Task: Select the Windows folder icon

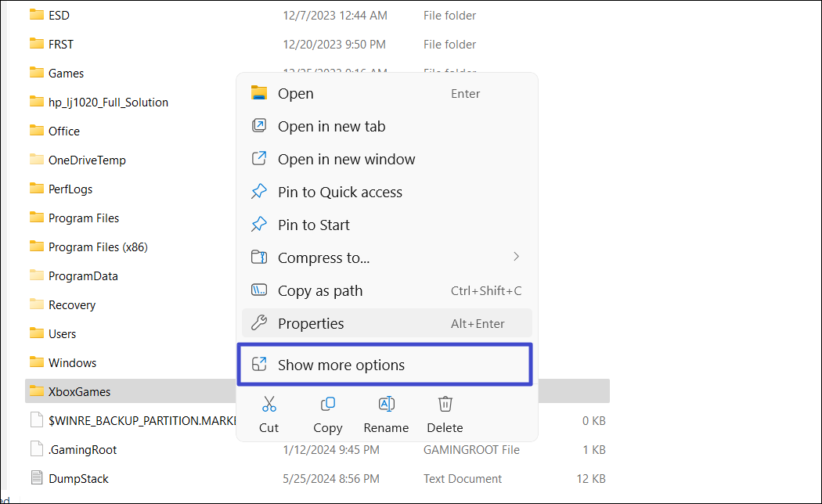Action: 37,362
